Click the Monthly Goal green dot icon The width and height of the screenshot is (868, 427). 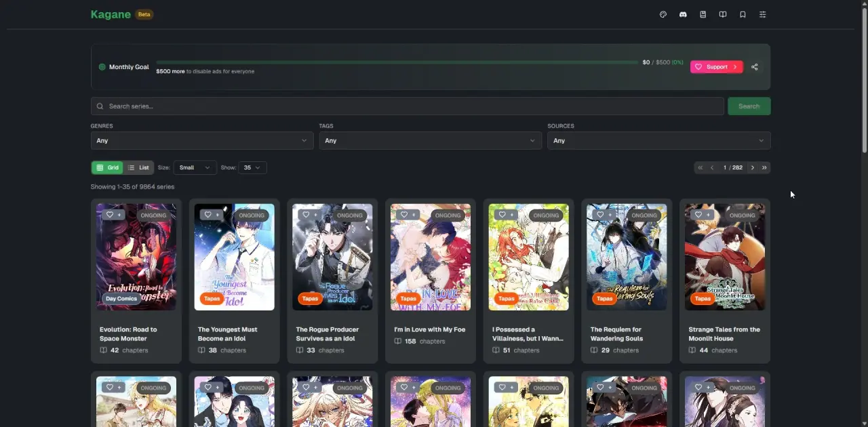102,67
